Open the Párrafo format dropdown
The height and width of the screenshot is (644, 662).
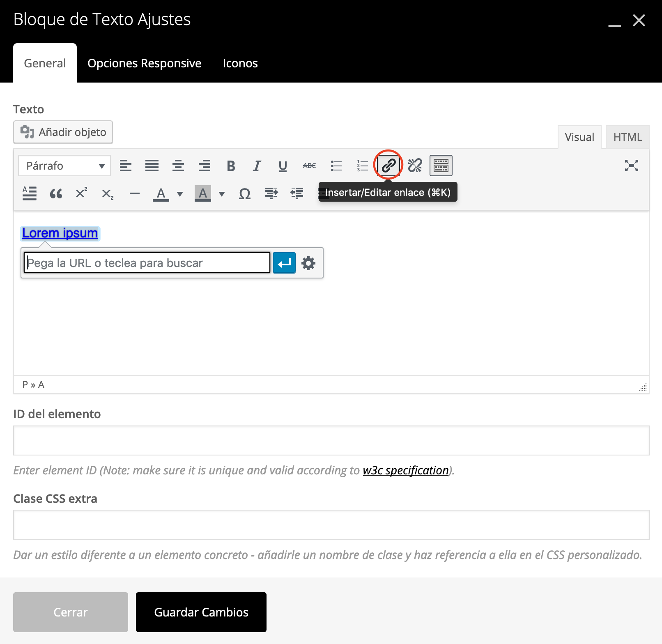point(64,166)
